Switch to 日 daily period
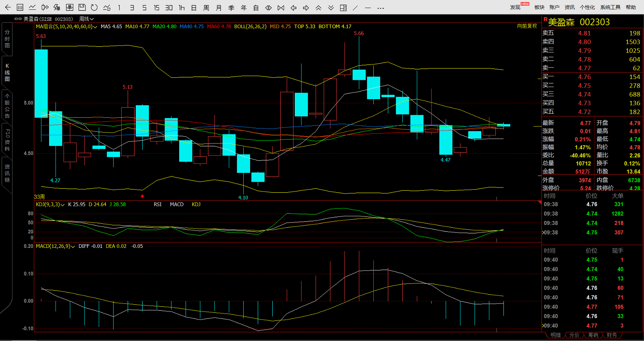Screen dimensions: 644x341 (x=194, y=8)
